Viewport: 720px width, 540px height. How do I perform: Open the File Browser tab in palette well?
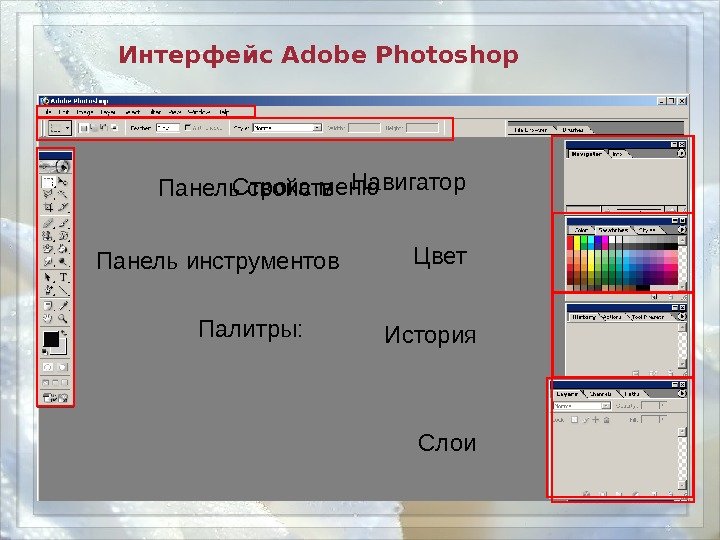point(530,130)
